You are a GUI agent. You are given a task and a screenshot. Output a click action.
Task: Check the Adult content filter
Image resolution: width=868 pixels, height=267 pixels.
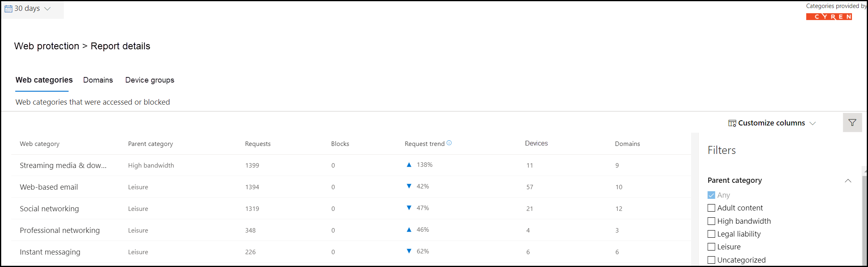[711, 208]
